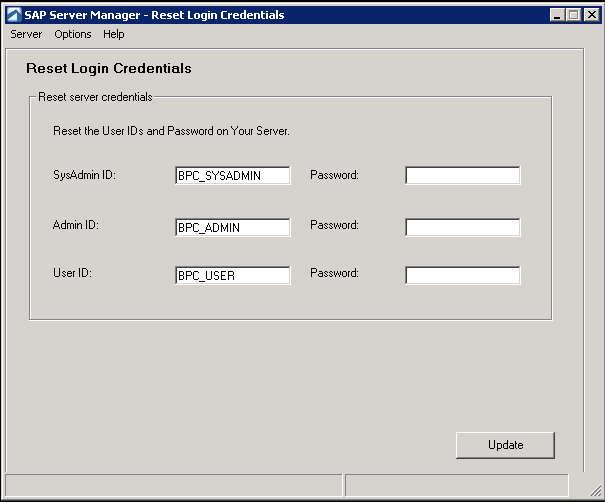Click the SAP Server Manager title bar icon

(x=14, y=15)
